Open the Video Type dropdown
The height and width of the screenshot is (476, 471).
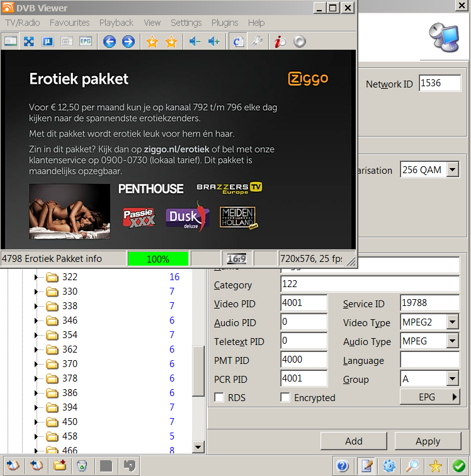[452, 322]
